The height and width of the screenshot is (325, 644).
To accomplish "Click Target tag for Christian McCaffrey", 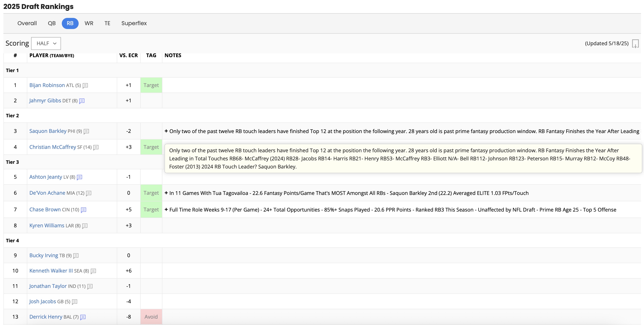I will 151,147.
